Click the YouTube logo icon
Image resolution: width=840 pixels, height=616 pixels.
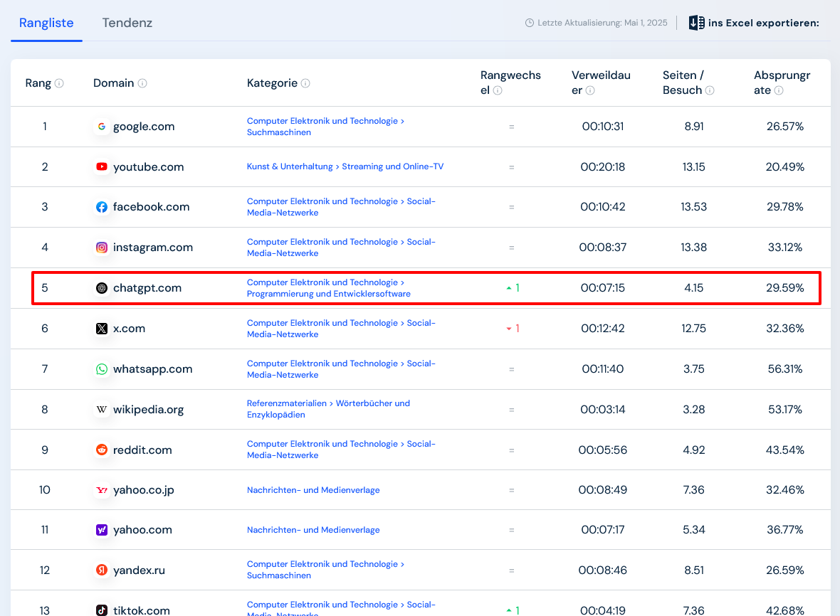[102, 167]
